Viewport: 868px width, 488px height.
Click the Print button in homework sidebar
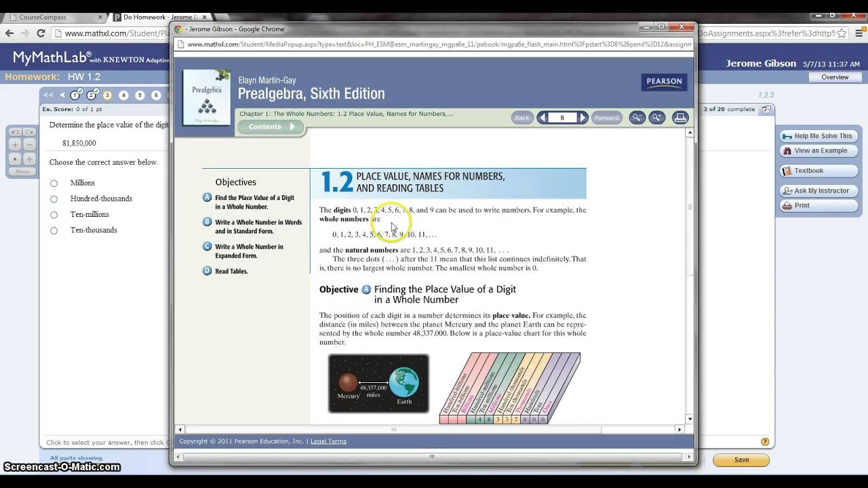click(818, 205)
